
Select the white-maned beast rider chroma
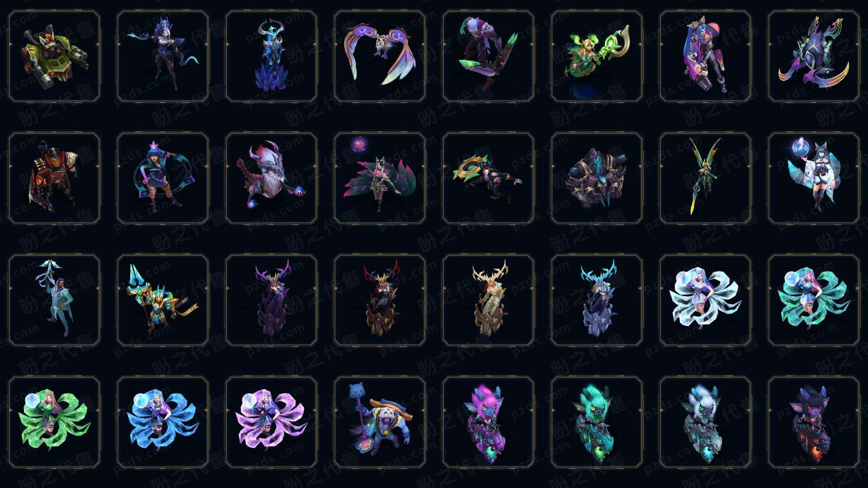click(x=705, y=422)
